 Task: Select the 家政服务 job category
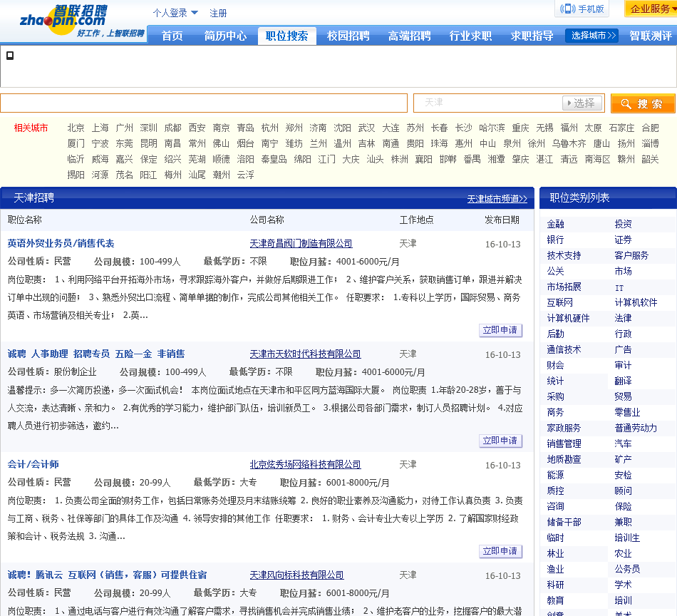tap(564, 428)
